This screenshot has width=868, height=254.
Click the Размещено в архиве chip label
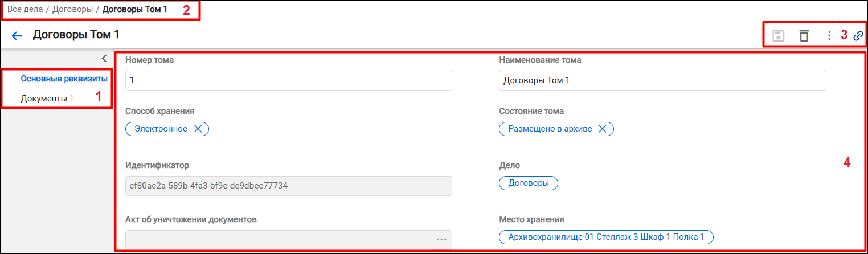click(x=550, y=129)
